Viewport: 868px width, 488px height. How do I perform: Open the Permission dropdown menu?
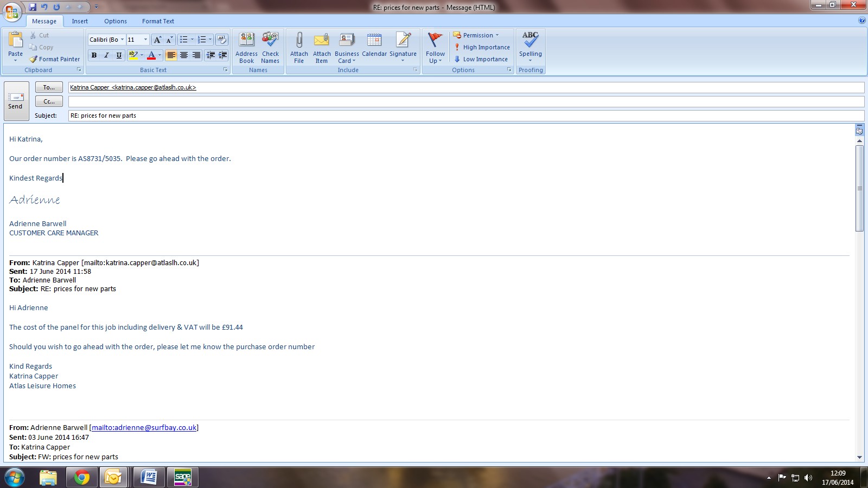(x=476, y=35)
